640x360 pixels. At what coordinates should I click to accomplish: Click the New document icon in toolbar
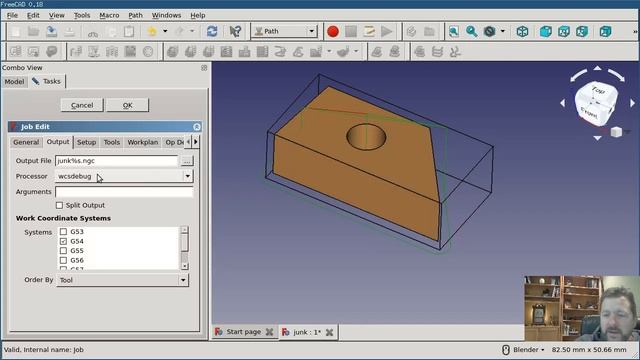pos(16,31)
